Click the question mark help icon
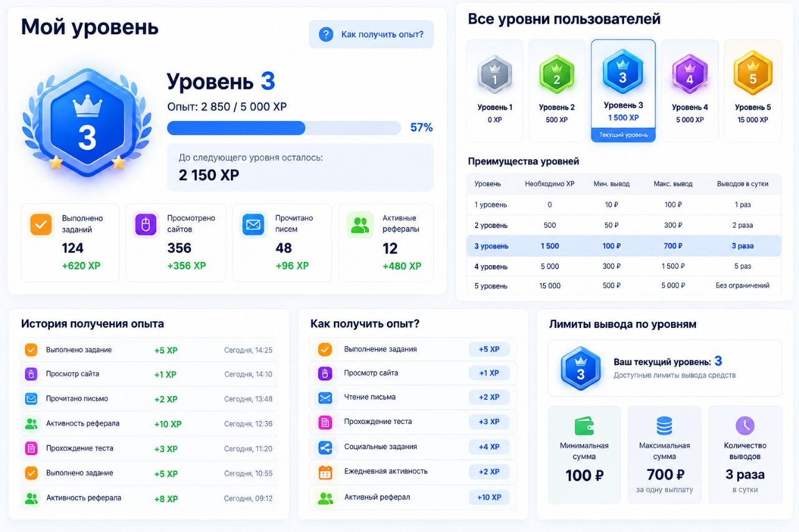This screenshot has height=532, width=799. pyautogui.click(x=326, y=34)
